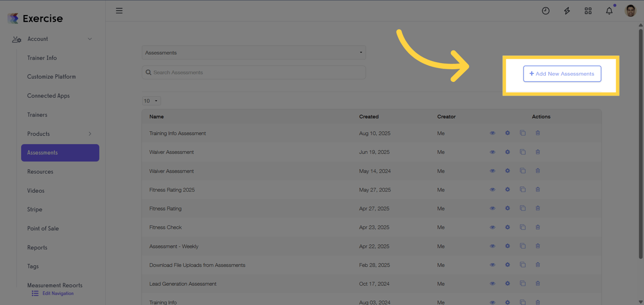Open quick actions via the lightning bolt icon
This screenshot has height=305, width=644.
[x=567, y=10]
